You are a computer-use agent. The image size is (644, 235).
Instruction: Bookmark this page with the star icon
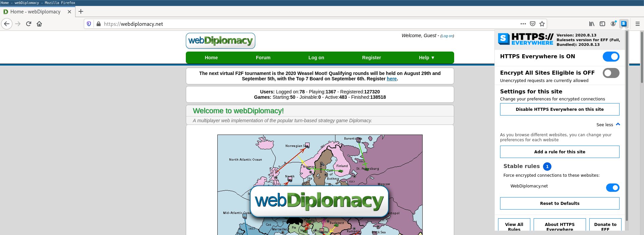(x=542, y=24)
